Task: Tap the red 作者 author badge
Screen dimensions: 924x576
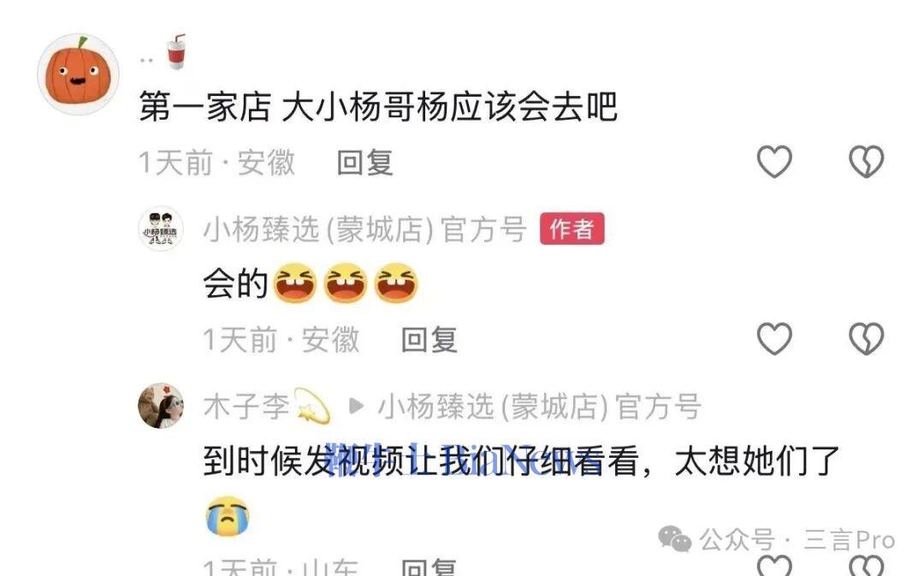Action: 572,229
